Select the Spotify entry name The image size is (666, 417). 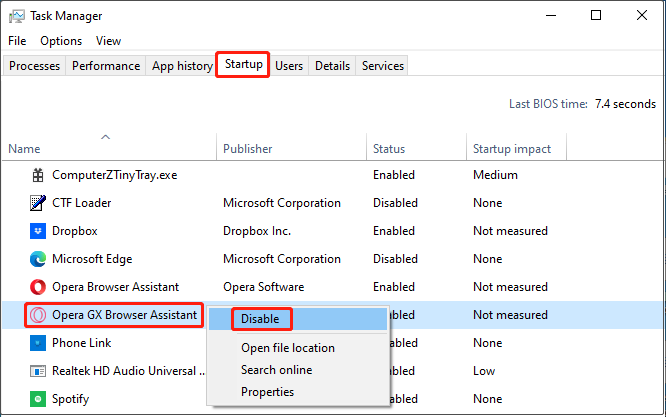coord(71,399)
